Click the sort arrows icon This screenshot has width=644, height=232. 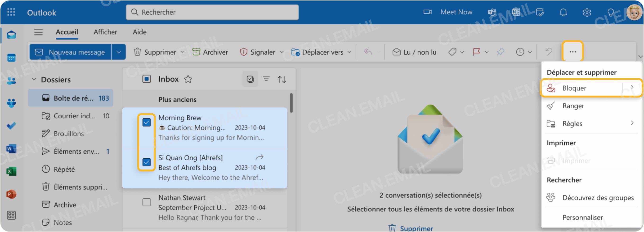[282, 79]
